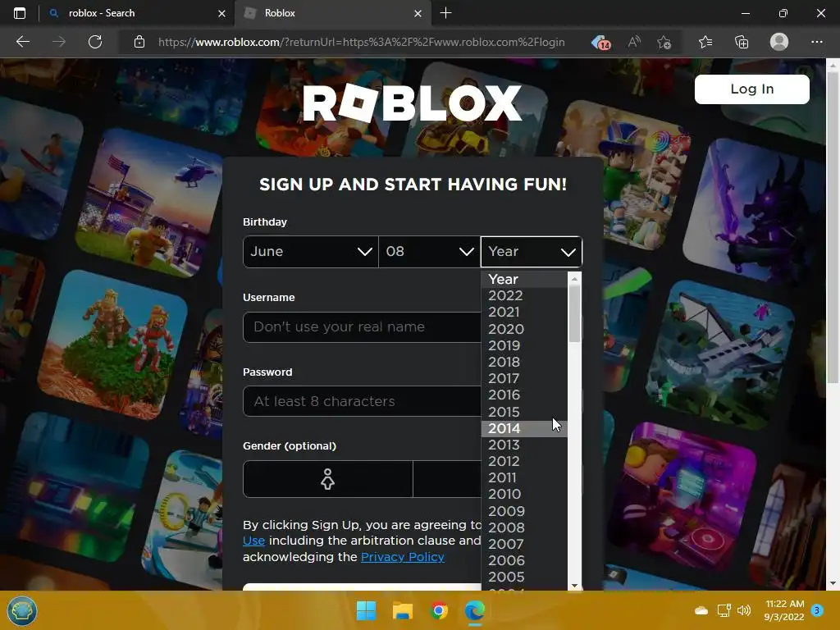
Task: Choose 2010 from the year list
Action: pyautogui.click(x=524, y=494)
